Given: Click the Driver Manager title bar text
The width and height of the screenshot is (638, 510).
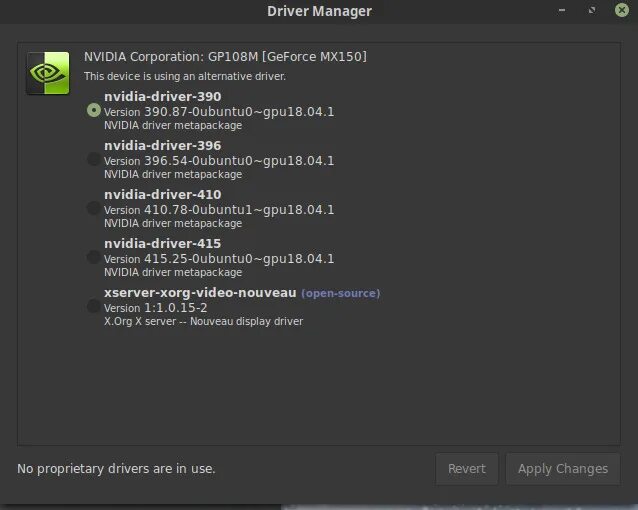Looking at the screenshot, I should (319, 11).
